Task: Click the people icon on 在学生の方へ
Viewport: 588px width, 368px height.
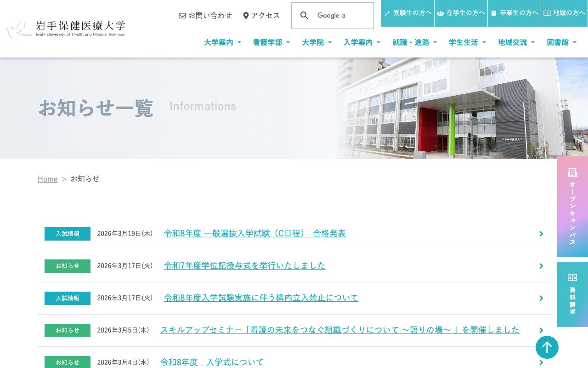Action: (441, 13)
